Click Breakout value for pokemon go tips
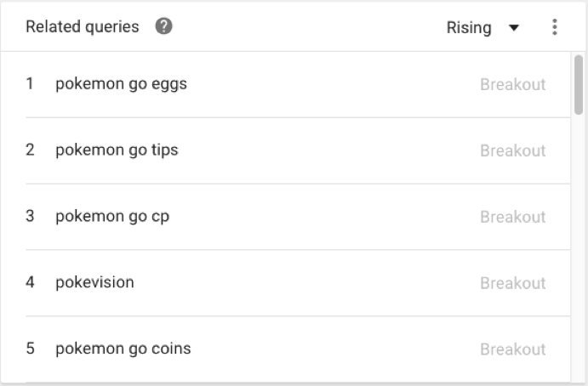The width and height of the screenshot is (588, 386). click(x=512, y=151)
